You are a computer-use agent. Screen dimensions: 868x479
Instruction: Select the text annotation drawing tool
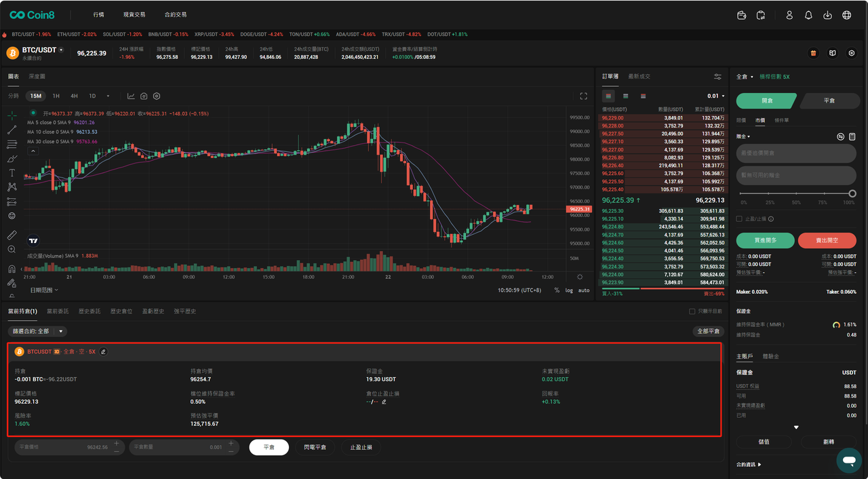pyautogui.click(x=12, y=173)
